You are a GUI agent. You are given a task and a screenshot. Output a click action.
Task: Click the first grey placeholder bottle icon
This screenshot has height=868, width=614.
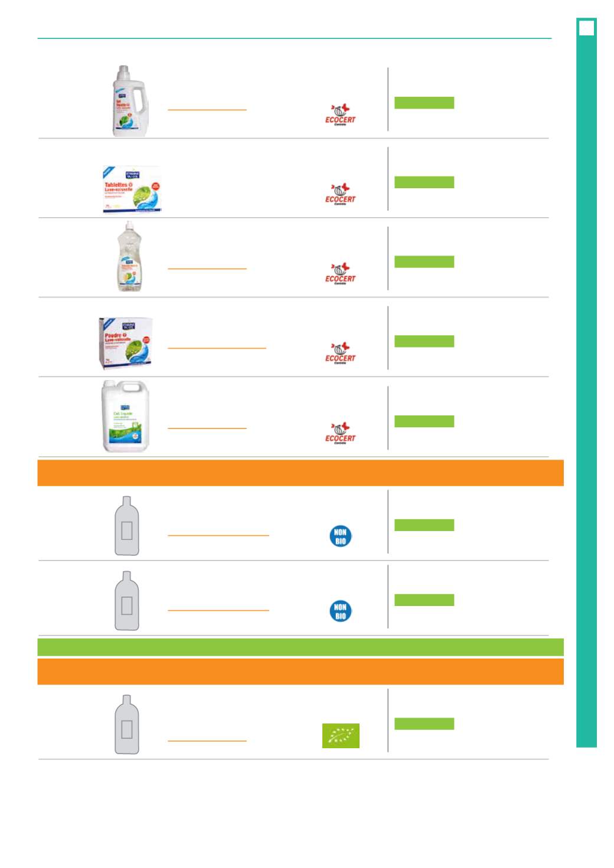click(127, 526)
